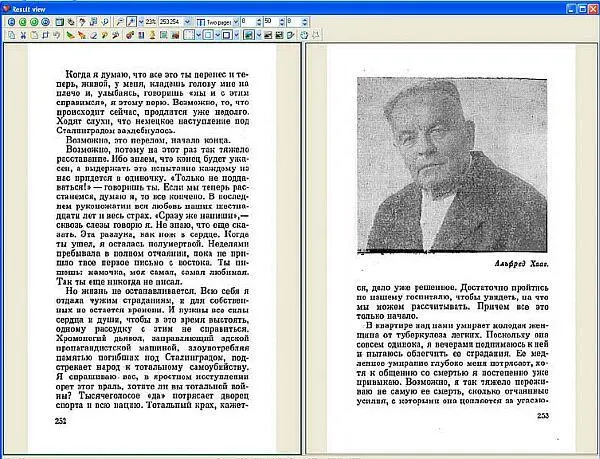Click the line 'только начало.' on right page
This screenshot has width=600, height=459.
387,316
